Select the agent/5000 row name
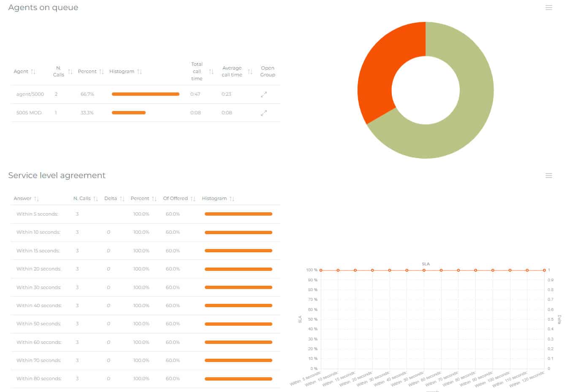This screenshot has width=567, height=392. pos(30,95)
